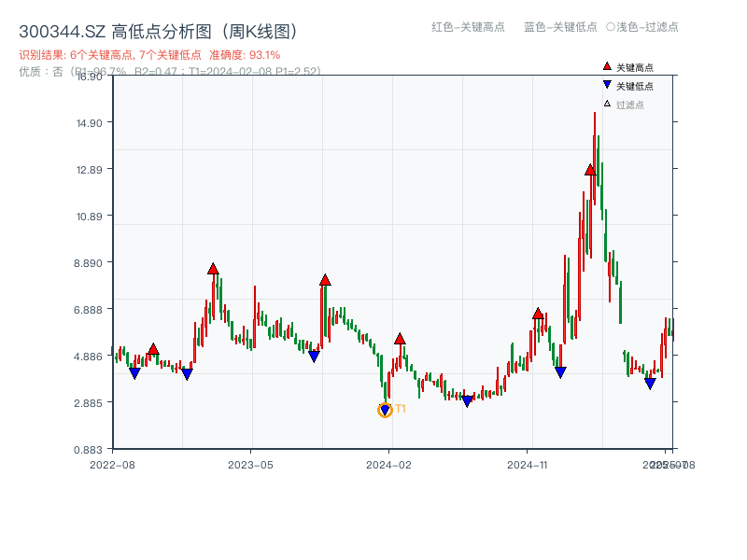This screenshot has width=747, height=560.
Task: Click the rightmost blue low-point triangle on the chart
Action: 651,382
